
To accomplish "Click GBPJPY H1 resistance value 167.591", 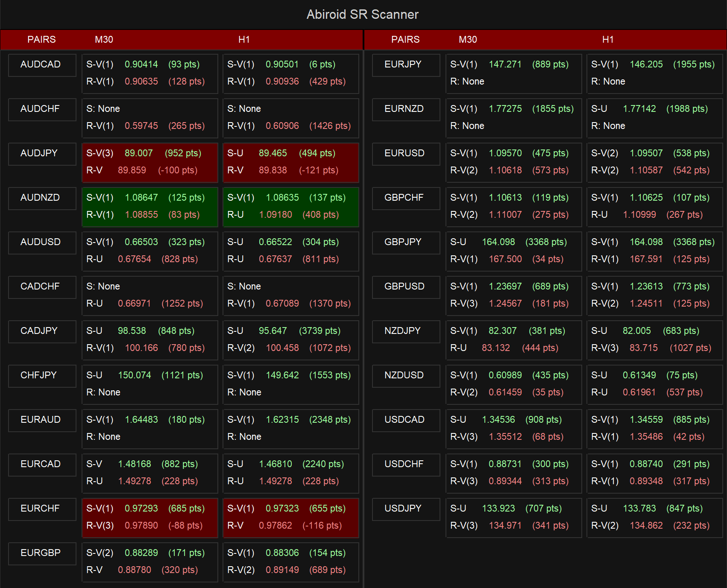I will click(x=646, y=259).
